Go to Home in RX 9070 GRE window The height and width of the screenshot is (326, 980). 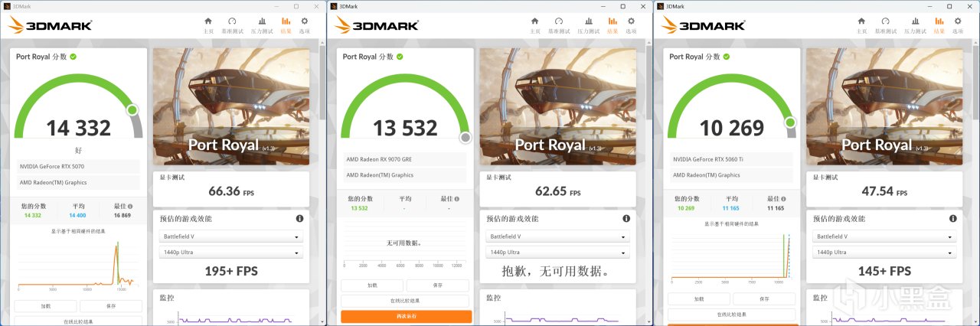(535, 25)
